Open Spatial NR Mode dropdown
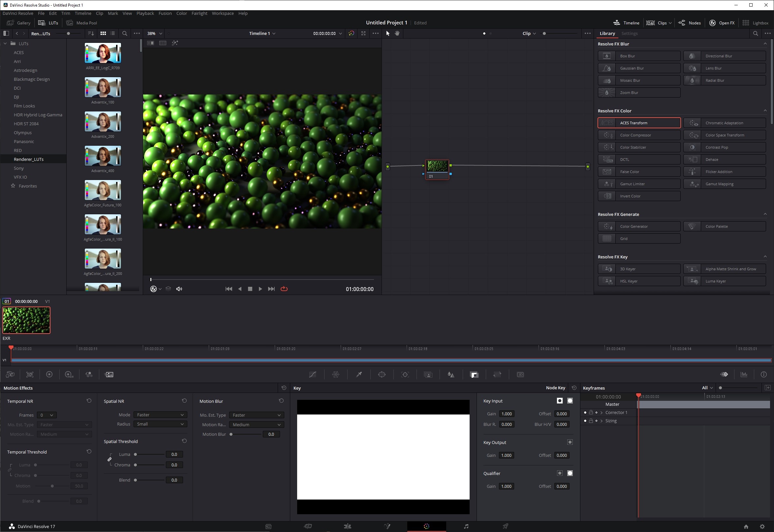Viewport: 774px width, 532px height. [160, 415]
